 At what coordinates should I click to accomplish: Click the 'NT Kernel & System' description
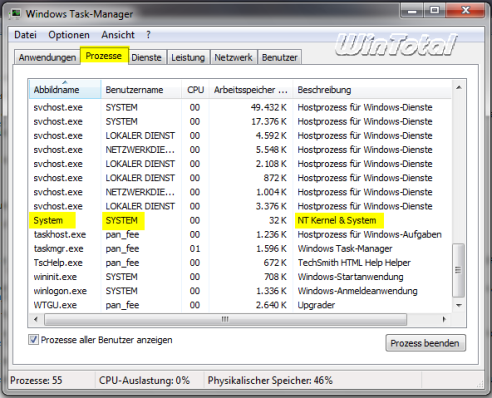337,220
